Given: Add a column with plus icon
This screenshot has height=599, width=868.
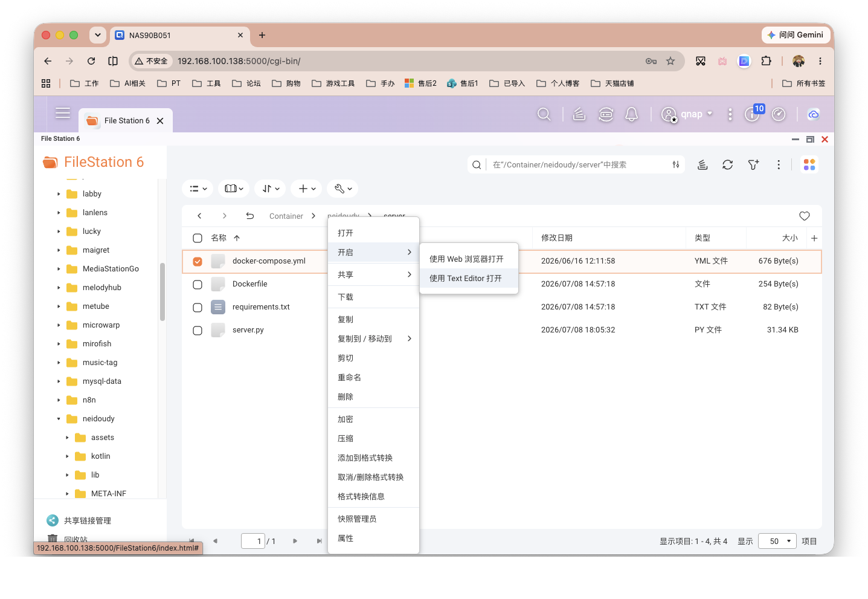Looking at the screenshot, I should 814,238.
